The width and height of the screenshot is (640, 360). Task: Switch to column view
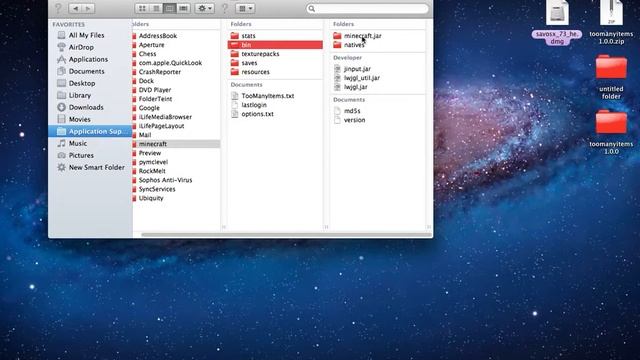click(x=169, y=8)
